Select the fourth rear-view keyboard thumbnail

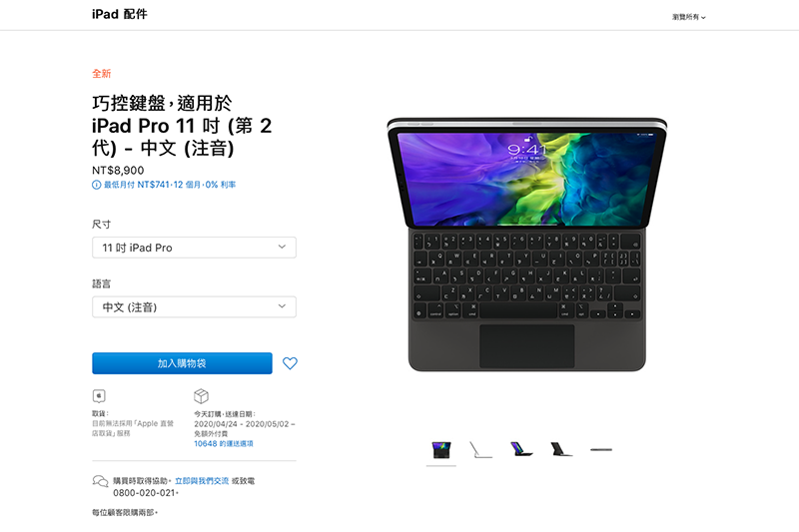(561, 449)
